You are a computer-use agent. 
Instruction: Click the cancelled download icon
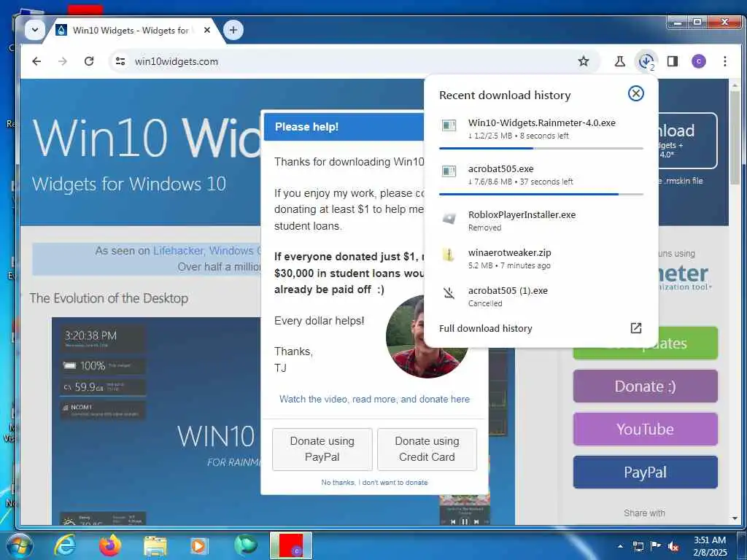449,293
